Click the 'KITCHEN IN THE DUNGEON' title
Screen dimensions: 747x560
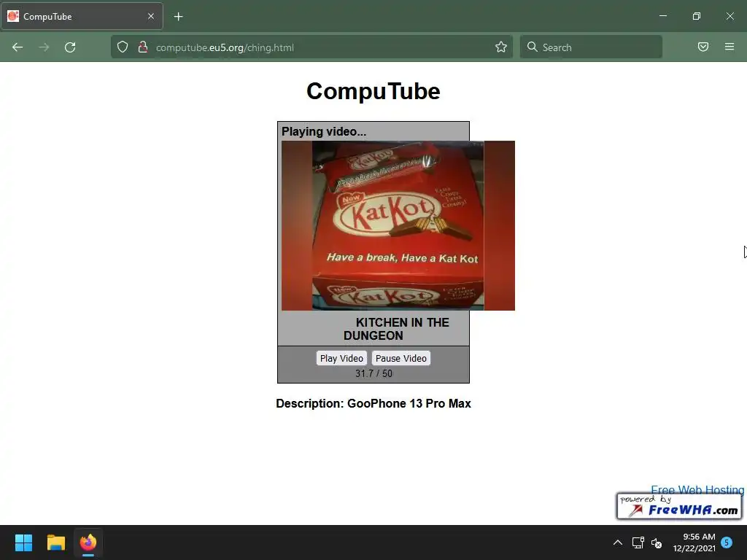pyautogui.click(x=396, y=329)
